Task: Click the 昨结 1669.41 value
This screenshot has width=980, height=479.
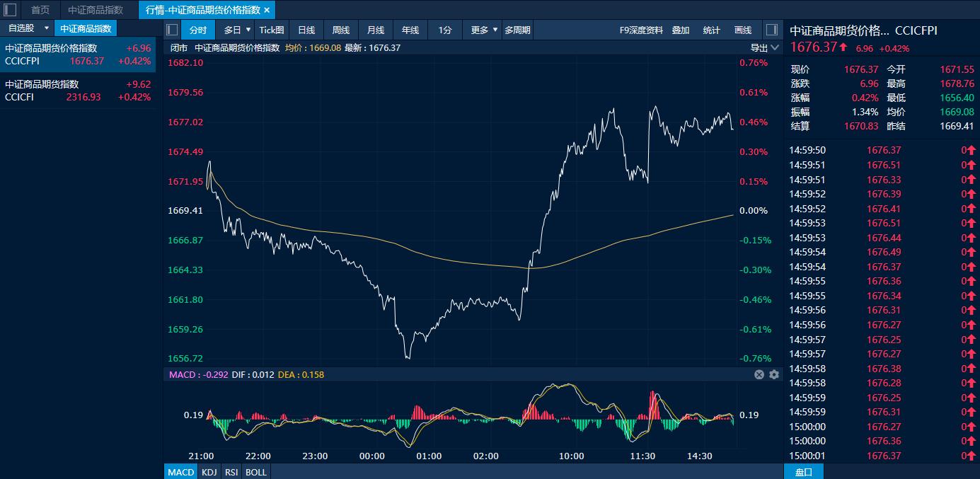Action: 957,126
